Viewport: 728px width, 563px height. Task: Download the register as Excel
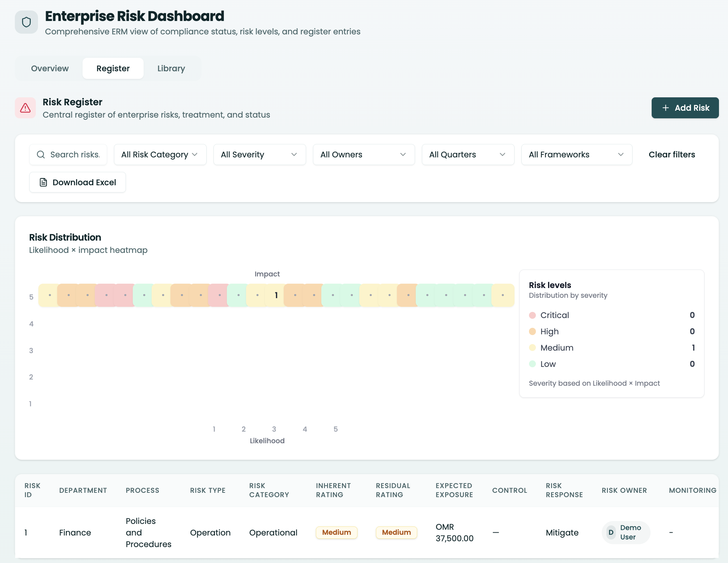tap(77, 182)
